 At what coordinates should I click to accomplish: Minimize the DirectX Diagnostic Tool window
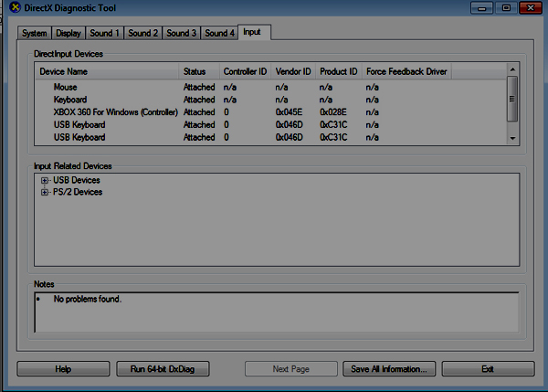click(482, 8)
